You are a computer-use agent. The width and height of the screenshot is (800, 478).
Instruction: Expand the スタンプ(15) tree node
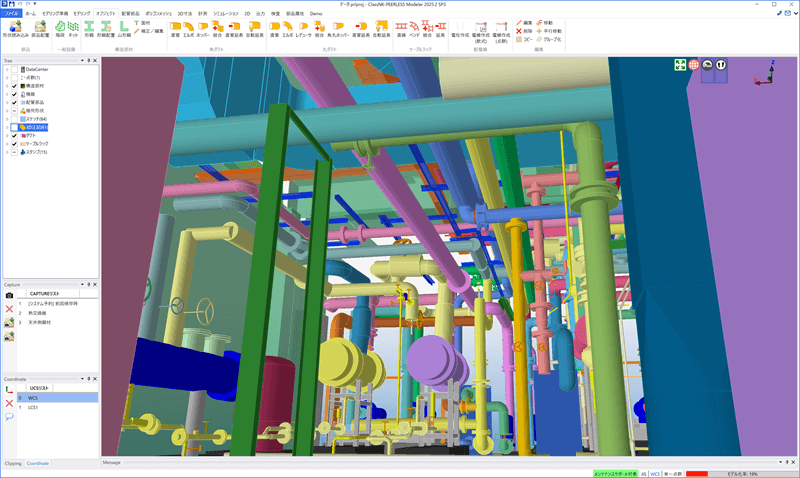point(6,152)
